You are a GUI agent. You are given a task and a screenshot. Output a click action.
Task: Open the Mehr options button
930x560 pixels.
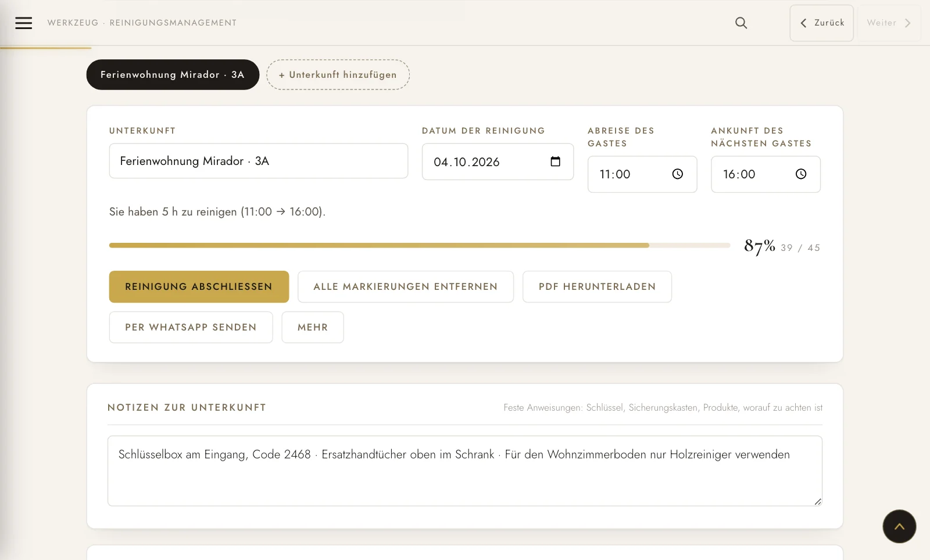tap(313, 327)
